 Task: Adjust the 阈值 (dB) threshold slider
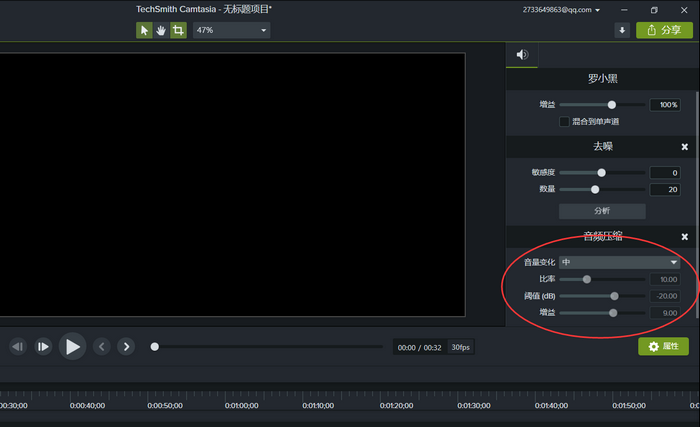pyautogui.click(x=602, y=296)
